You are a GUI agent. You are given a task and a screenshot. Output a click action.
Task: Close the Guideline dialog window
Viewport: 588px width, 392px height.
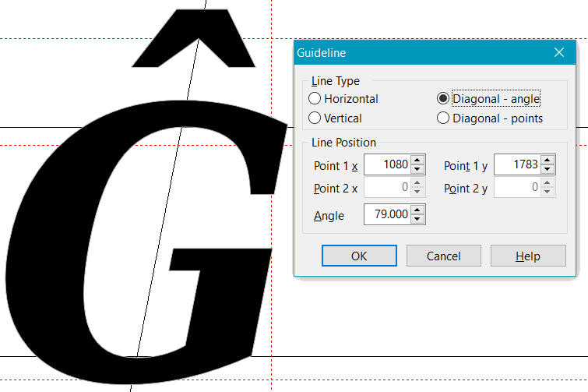(x=559, y=52)
